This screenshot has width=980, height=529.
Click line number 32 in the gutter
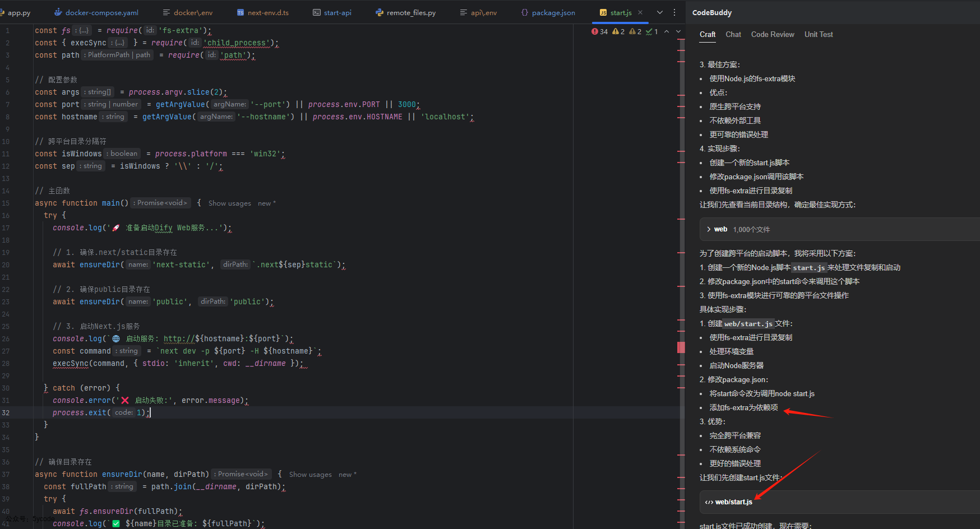coord(6,413)
